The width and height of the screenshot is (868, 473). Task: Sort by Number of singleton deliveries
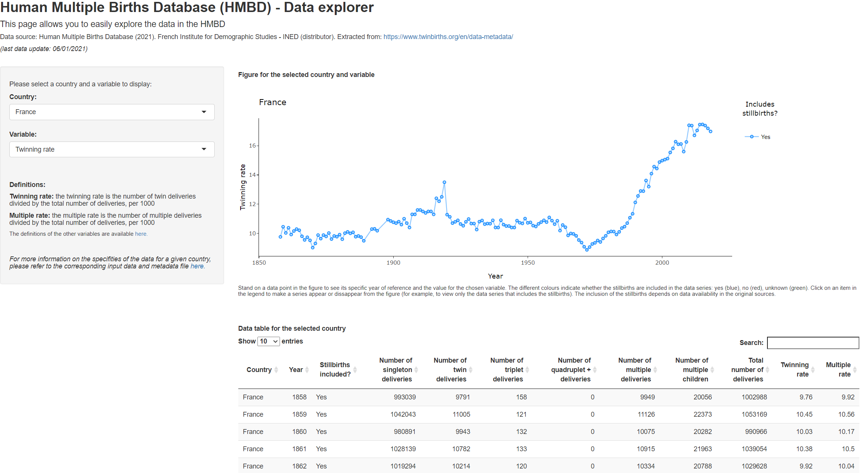coord(416,370)
